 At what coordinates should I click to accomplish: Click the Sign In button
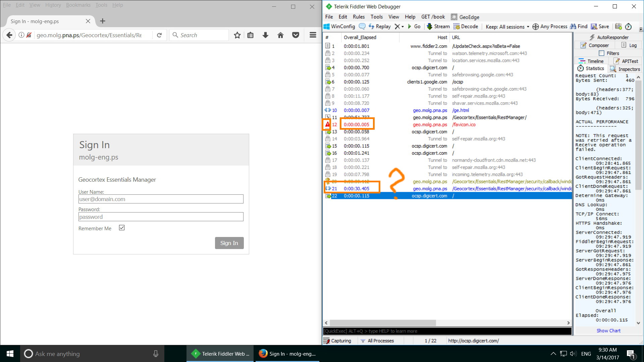(x=229, y=243)
